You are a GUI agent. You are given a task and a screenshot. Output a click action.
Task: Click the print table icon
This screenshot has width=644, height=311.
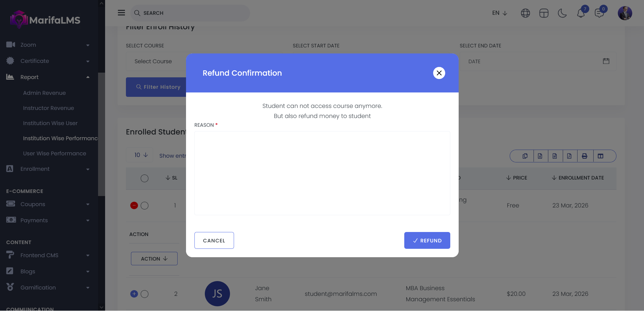[x=585, y=156]
